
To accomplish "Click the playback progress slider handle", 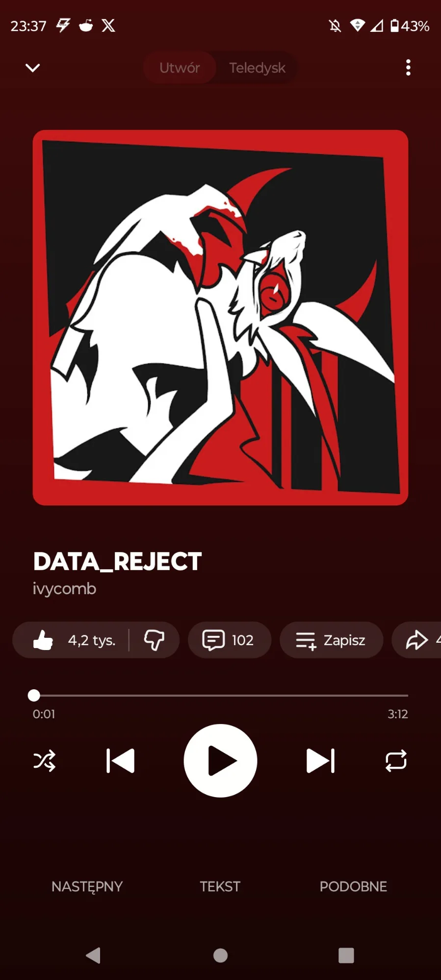I will pyautogui.click(x=34, y=695).
